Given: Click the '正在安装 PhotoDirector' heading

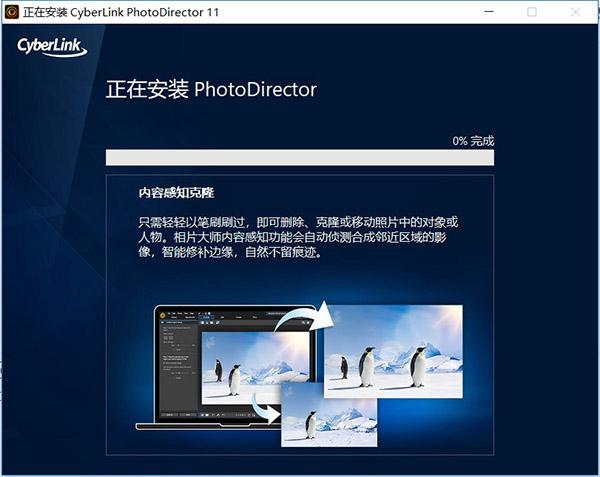Looking at the screenshot, I should 211,90.
